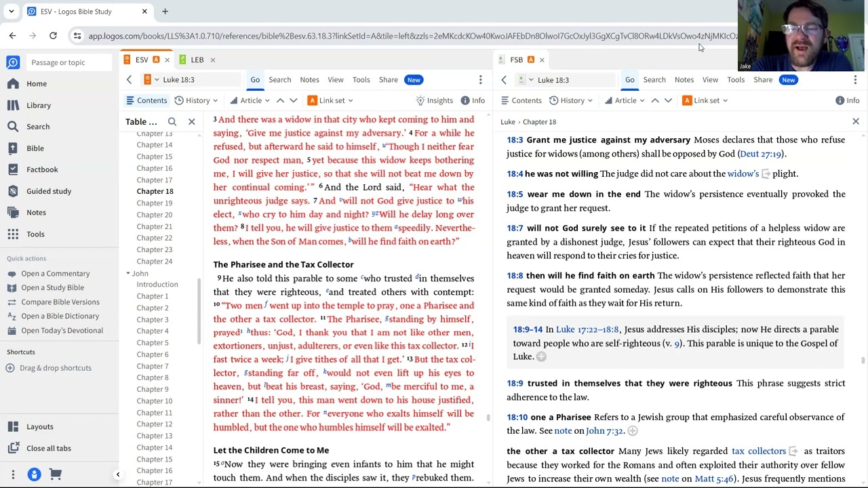This screenshot has height=488, width=868.
Task: Click Drag & drop shortcuts
Action: [55, 368]
